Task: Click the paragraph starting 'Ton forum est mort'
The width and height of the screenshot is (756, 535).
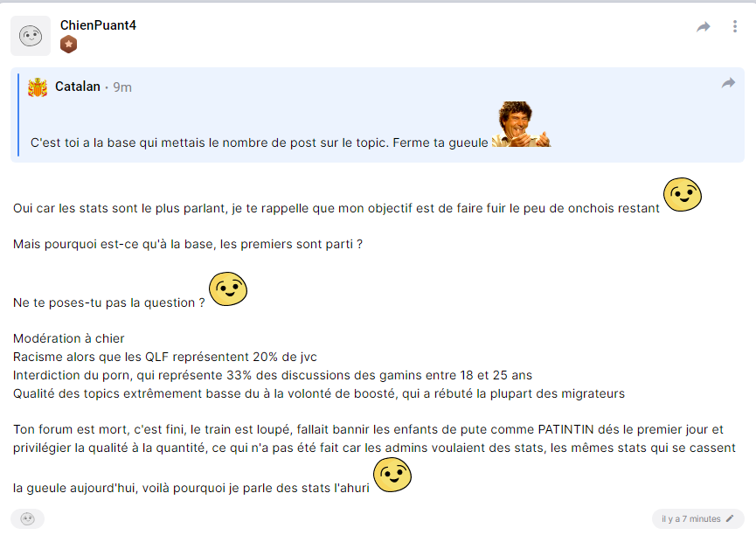Action: pyautogui.click(x=374, y=459)
